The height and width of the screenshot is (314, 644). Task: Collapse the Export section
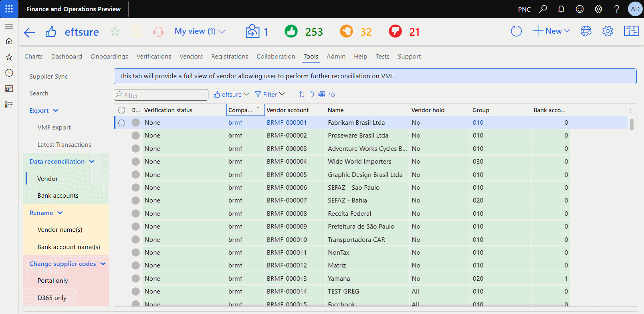pos(44,110)
